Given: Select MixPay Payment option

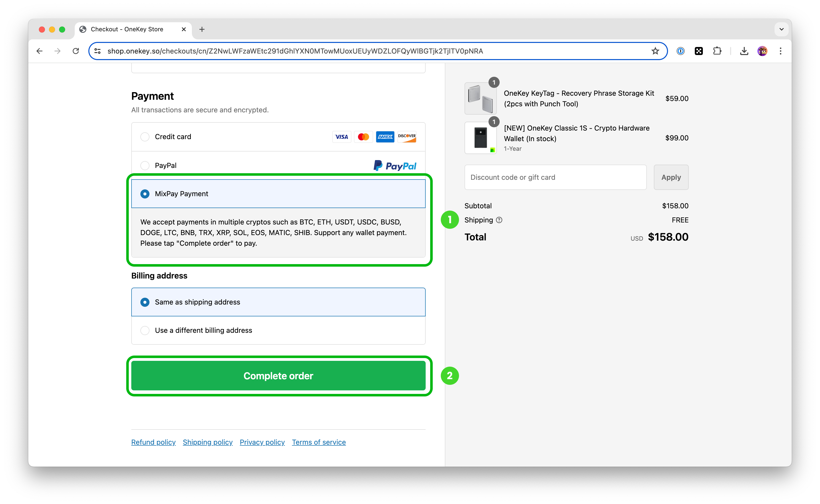Looking at the screenshot, I should [x=145, y=194].
